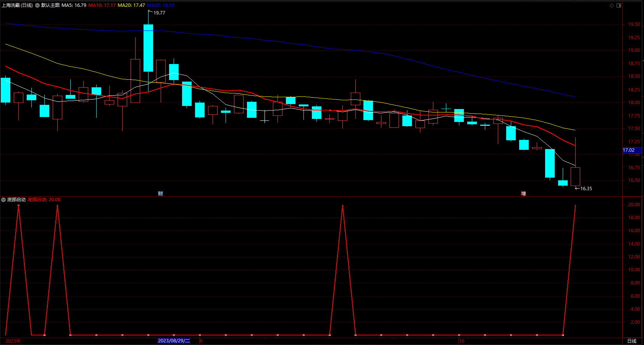Click the 17.50 price axis label
The image size is (644, 345).
[634, 129]
